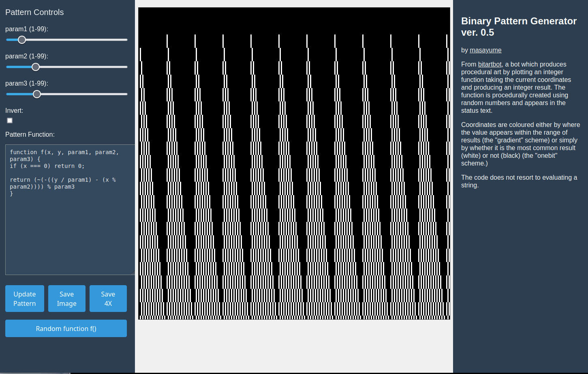Click the 'does not resort to evaluating a string' text
Viewport: 588px width, 374px height.
(519, 181)
